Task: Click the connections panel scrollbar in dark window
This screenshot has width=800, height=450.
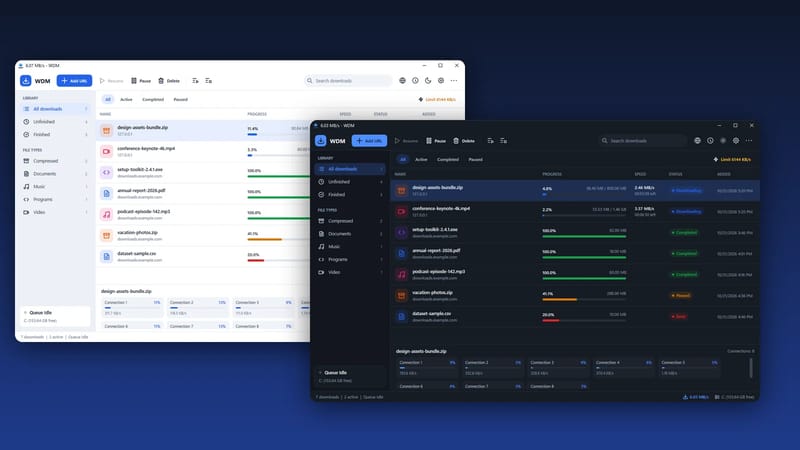Action: (x=751, y=368)
